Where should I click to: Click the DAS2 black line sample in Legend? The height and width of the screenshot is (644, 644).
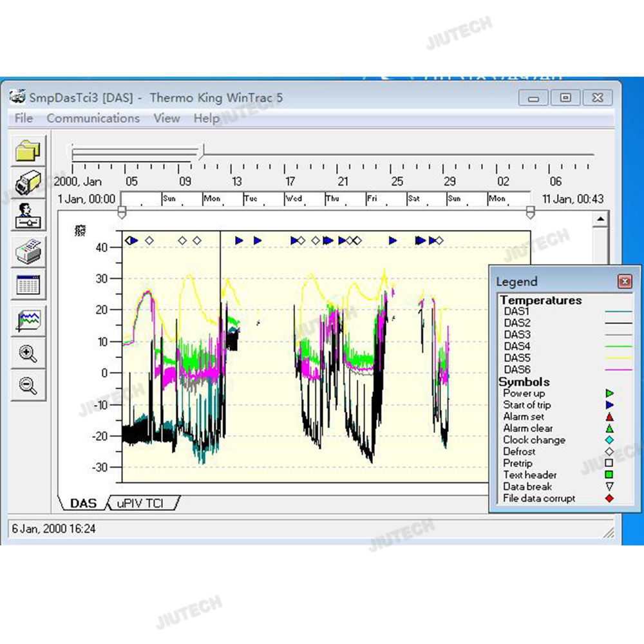click(x=618, y=324)
